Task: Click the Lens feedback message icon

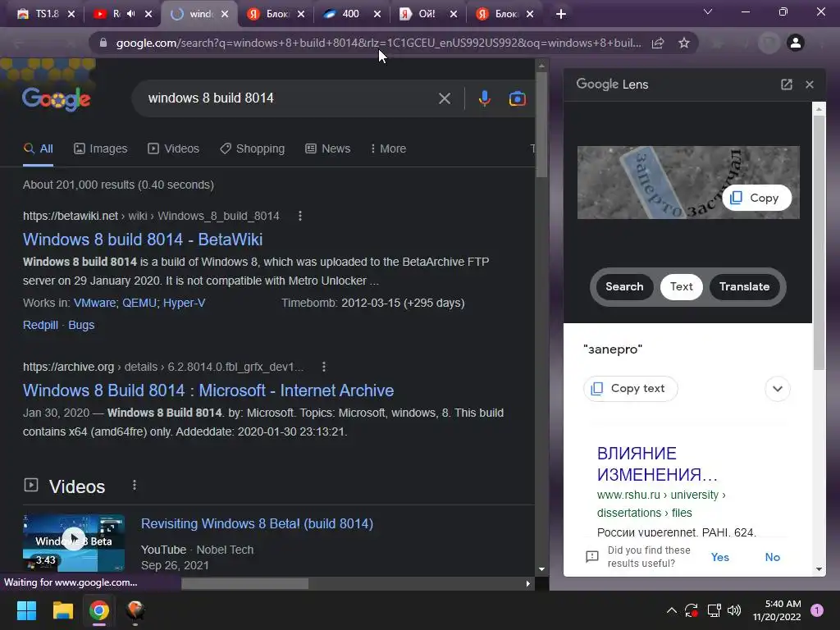Action: 592,557
